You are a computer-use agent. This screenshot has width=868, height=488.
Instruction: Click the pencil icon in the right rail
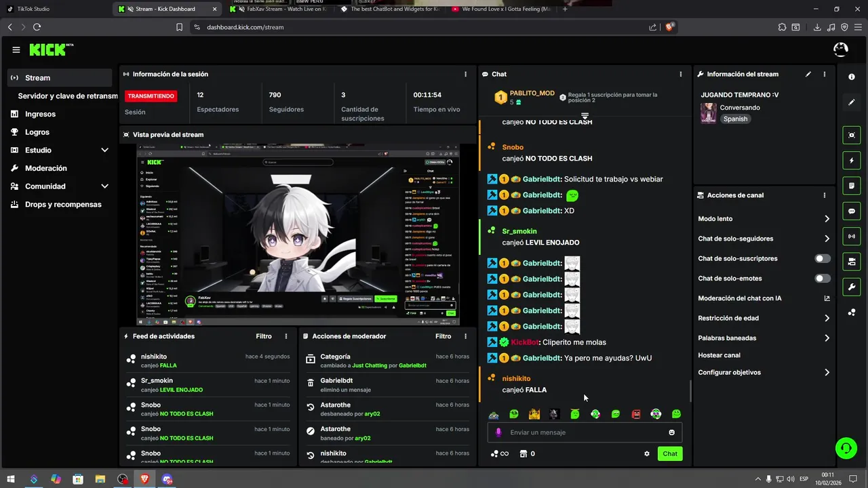tap(852, 102)
